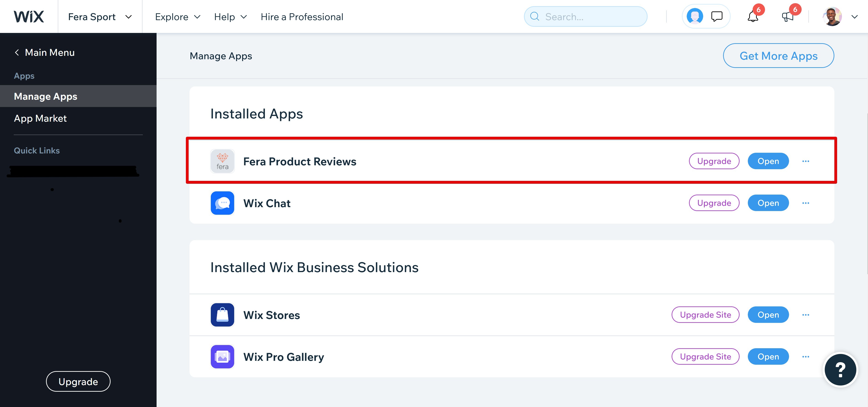The image size is (868, 407).
Task: Open Fera Product Reviews app
Action: coord(768,161)
